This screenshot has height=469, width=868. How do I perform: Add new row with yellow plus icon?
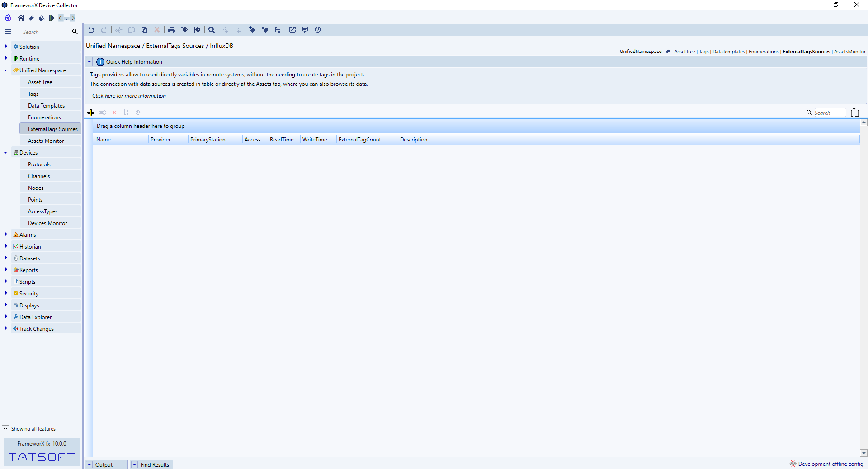[91, 113]
